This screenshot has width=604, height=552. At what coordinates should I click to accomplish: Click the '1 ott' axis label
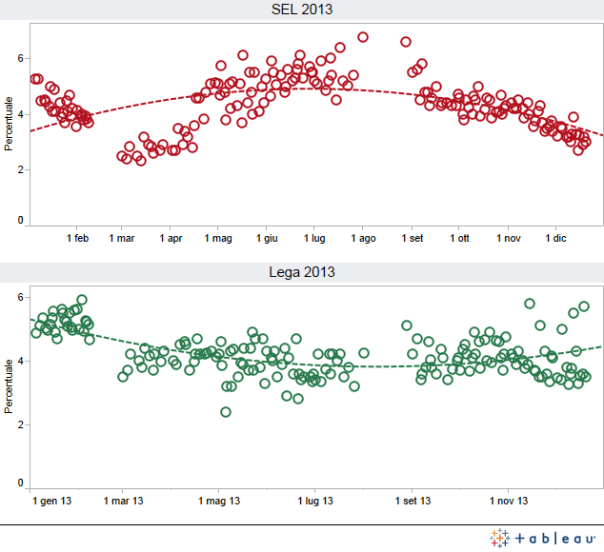[x=459, y=239]
